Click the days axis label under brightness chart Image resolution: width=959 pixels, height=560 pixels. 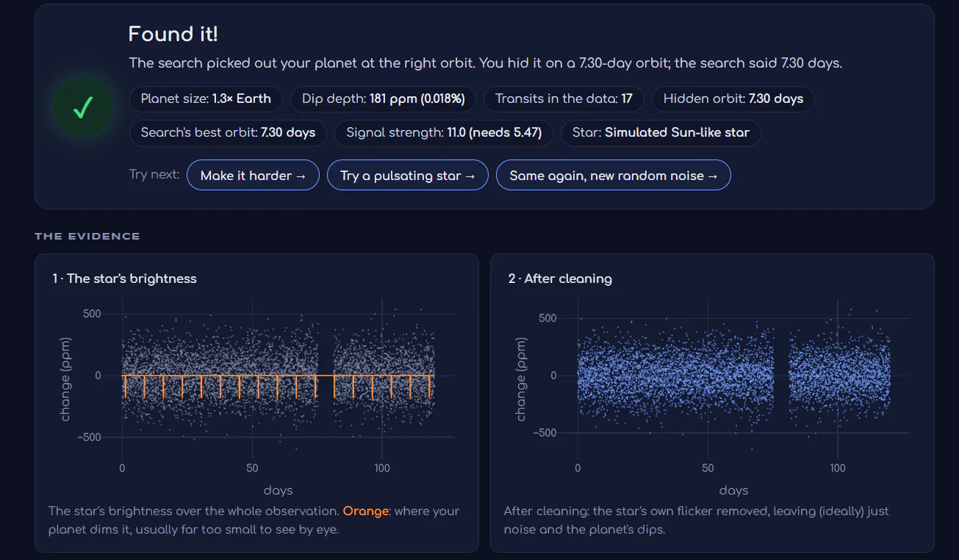[x=279, y=490]
